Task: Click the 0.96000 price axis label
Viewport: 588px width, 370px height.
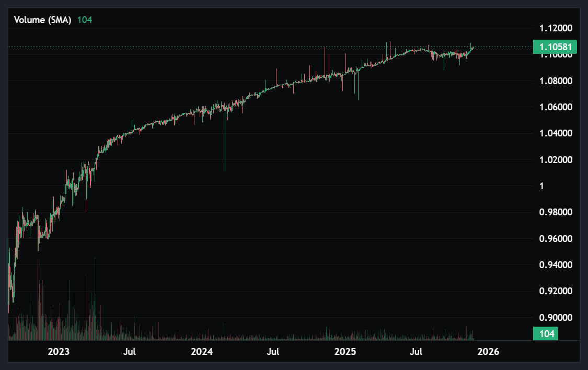Action: [556, 239]
